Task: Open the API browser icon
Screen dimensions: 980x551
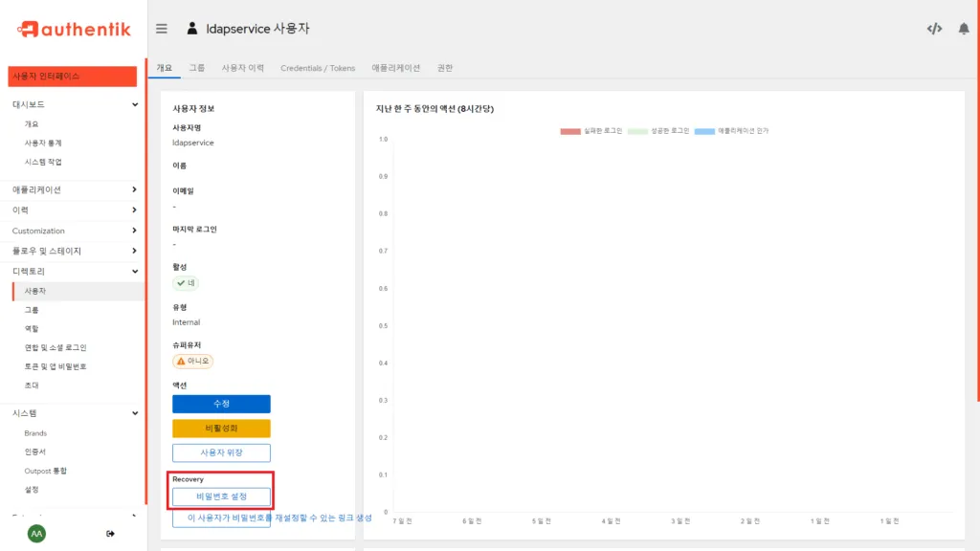Action: 934,29
